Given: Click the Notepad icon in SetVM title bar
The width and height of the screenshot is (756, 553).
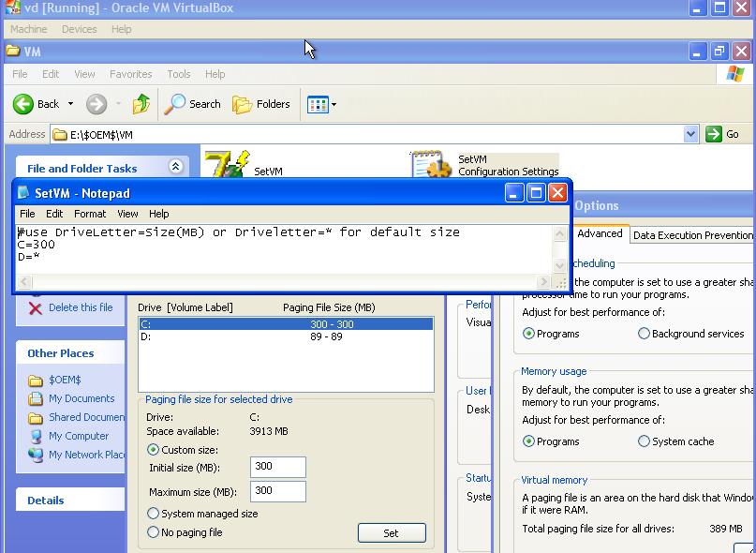Looking at the screenshot, I should click(23, 193).
